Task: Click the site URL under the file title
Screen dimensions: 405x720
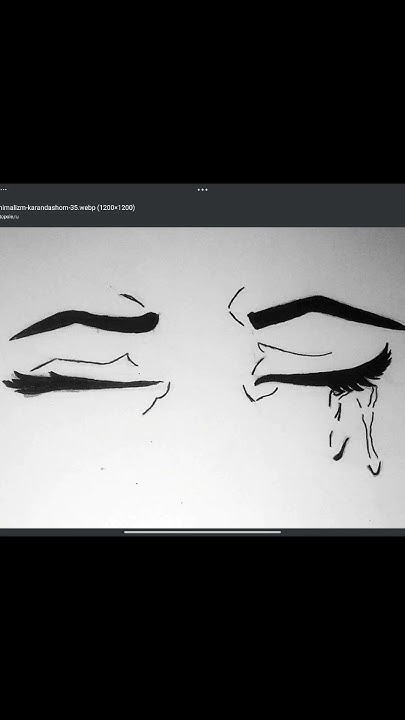Action: [10, 217]
